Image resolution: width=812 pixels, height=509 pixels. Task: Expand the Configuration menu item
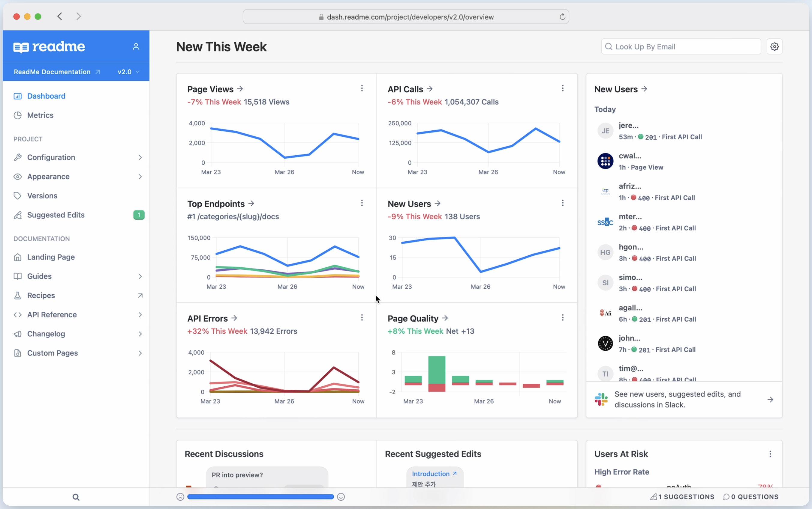point(140,157)
